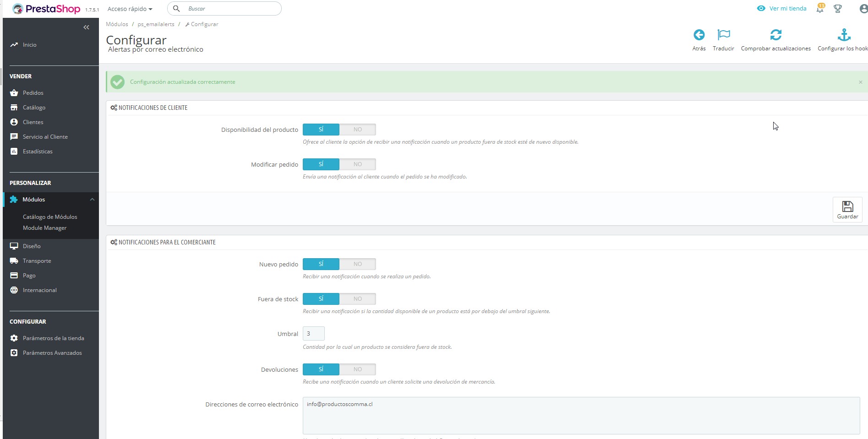Open the user profile avatar icon
Viewport: 868px width, 439px height.
[863, 8]
